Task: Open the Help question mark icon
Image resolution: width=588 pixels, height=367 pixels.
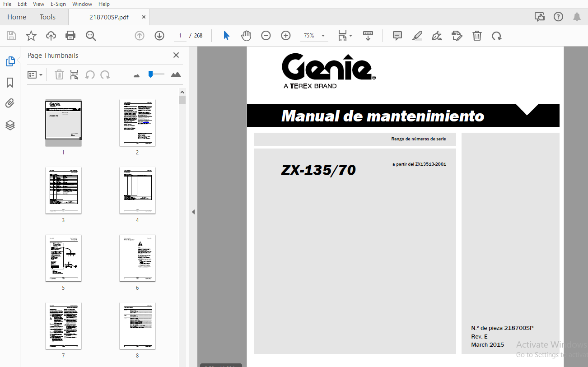Action: (559, 17)
